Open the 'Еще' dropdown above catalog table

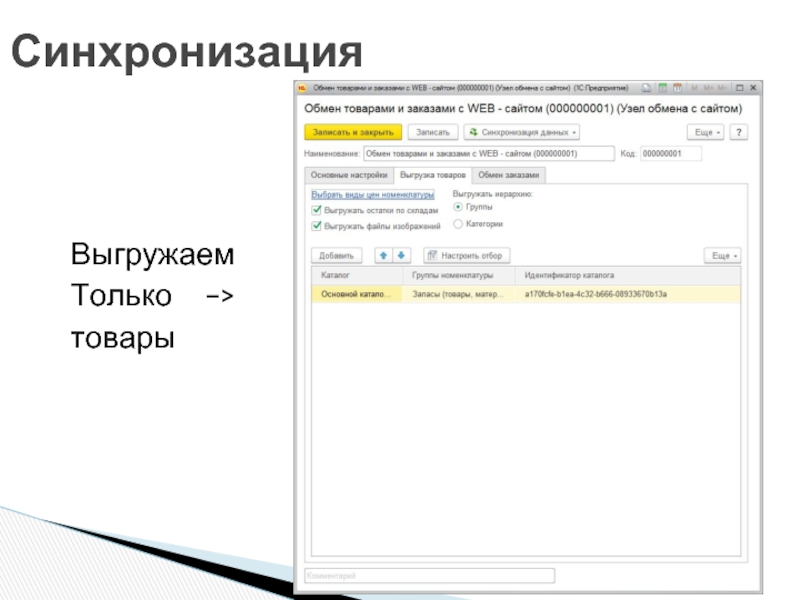[722, 255]
